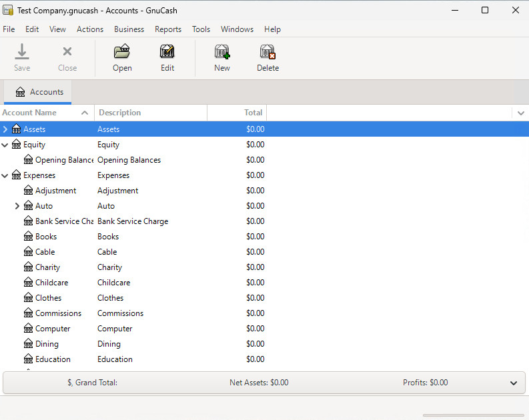
Task: Select the Computer account name text
Action: (x=53, y=329)
